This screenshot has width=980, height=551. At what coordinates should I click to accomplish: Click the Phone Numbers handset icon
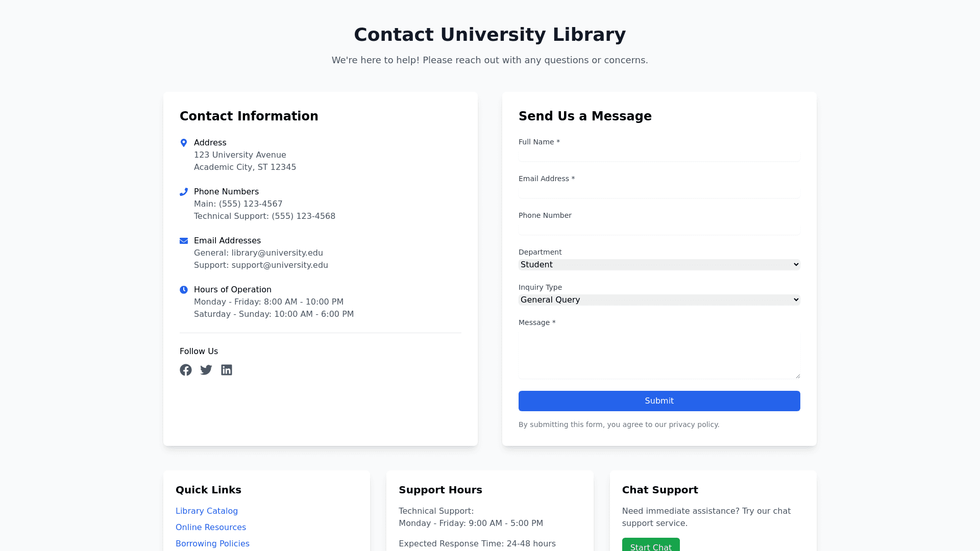(184, 192)
